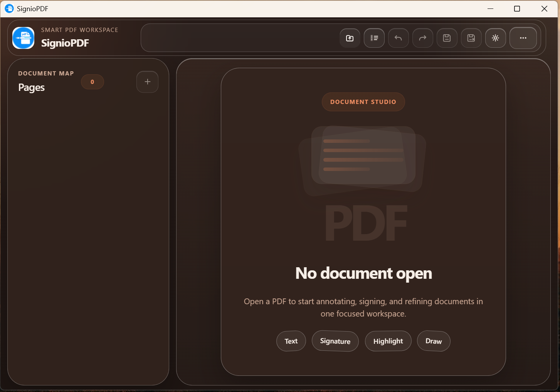Open a PDF file using the folder icon

[349, 38]
